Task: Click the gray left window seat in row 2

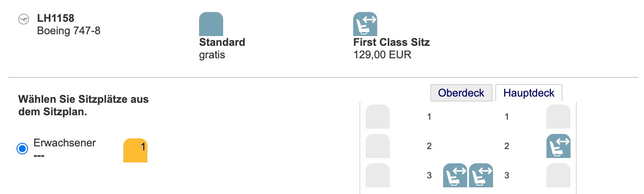Action: (378, 146)
